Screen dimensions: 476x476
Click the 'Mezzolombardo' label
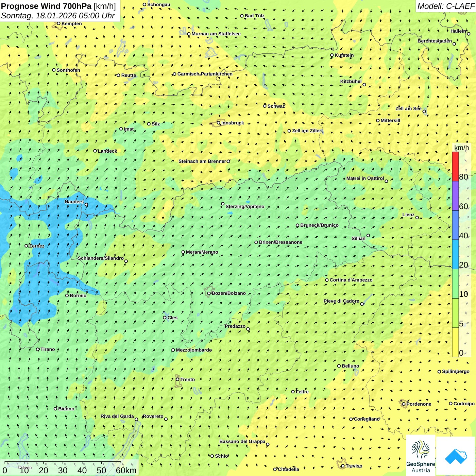(x=194, y=350)
